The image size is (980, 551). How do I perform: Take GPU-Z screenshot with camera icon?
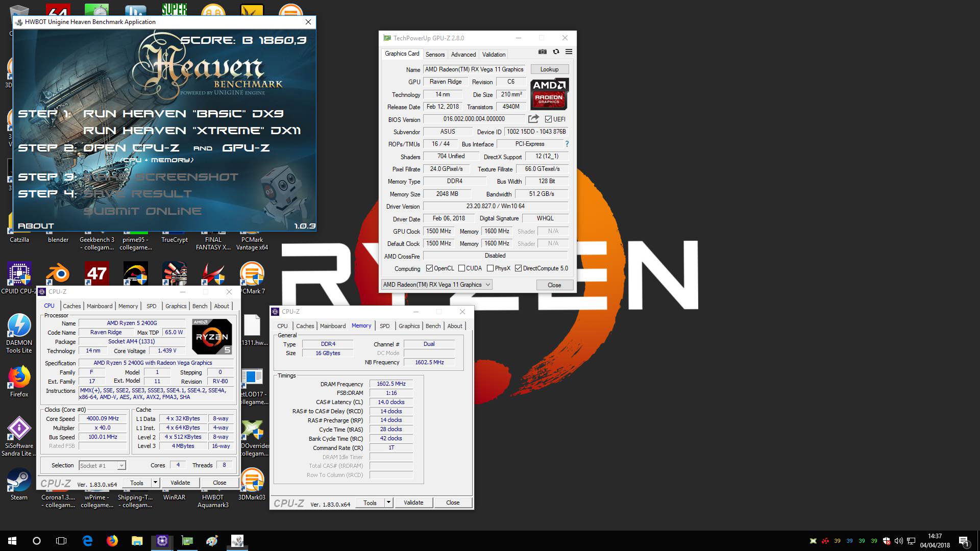pos(542,52)
